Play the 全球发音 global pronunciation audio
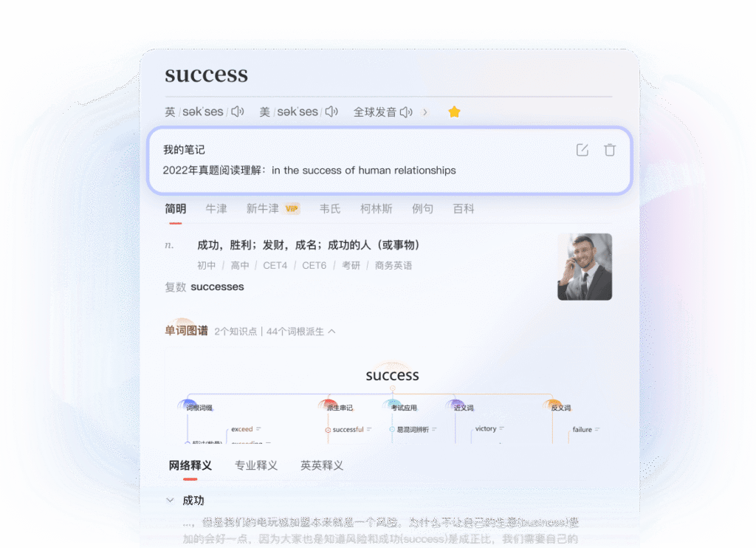 click(405, 112)
